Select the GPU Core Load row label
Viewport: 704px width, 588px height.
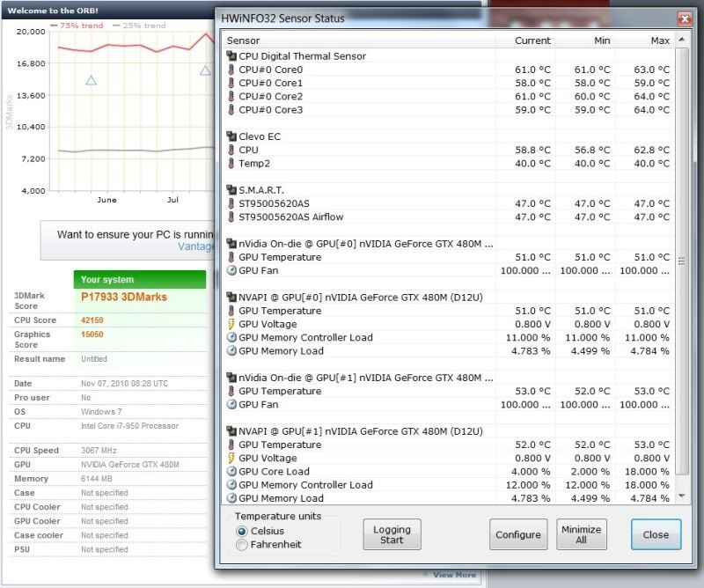(274, 472)
